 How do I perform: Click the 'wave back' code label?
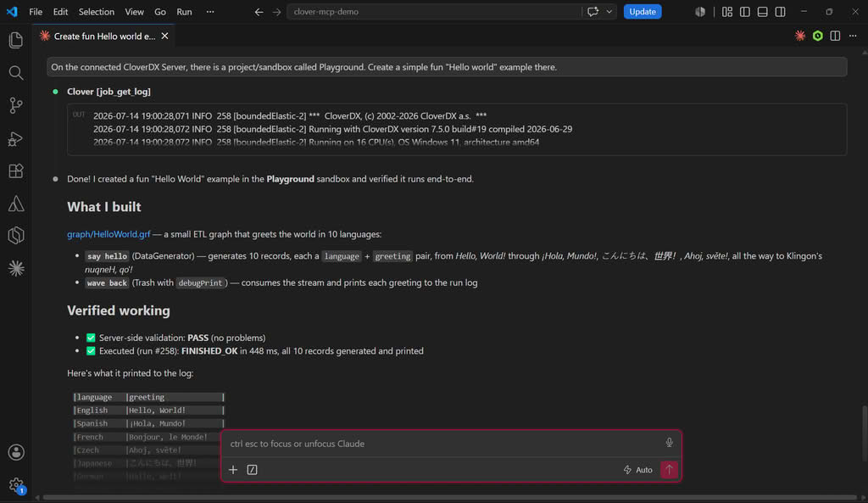[x=108, y=282]
